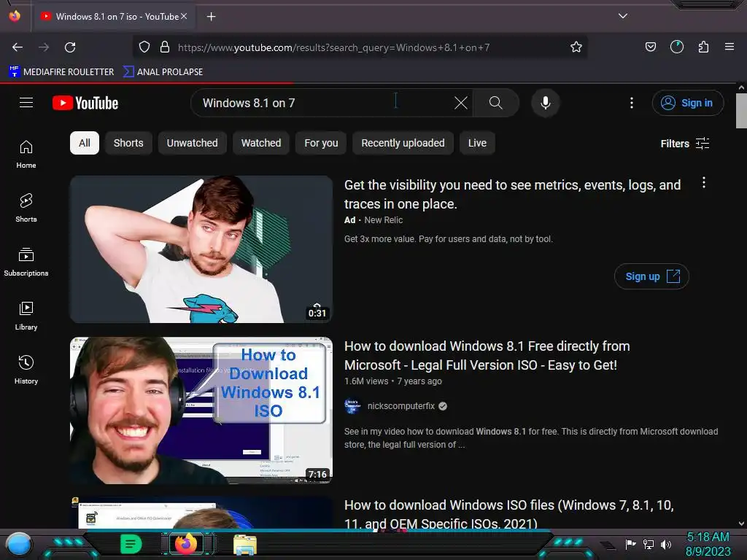Clear the search query with X
This screenshot has width=747, height=560.
pyautogui.click(x=461, y=103)
